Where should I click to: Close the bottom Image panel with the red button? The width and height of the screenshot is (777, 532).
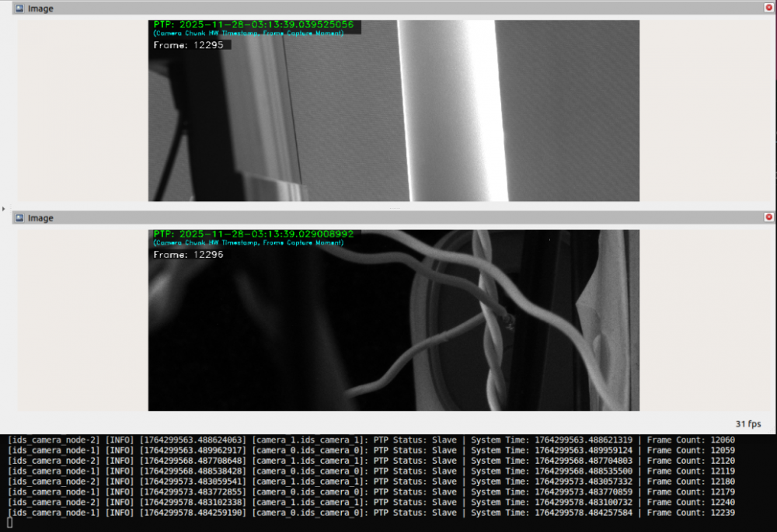click(x=768, y=217)
